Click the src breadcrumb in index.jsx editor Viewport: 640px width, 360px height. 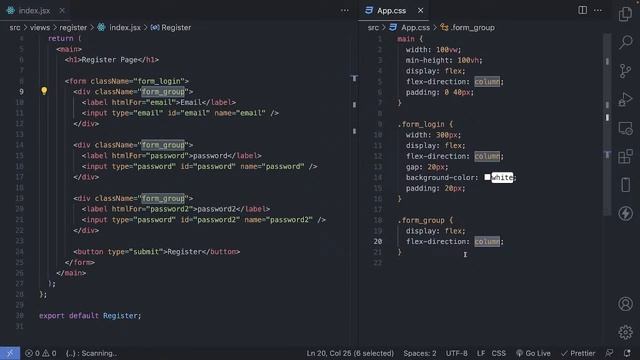pyautogui.click(x=15, y=27)
